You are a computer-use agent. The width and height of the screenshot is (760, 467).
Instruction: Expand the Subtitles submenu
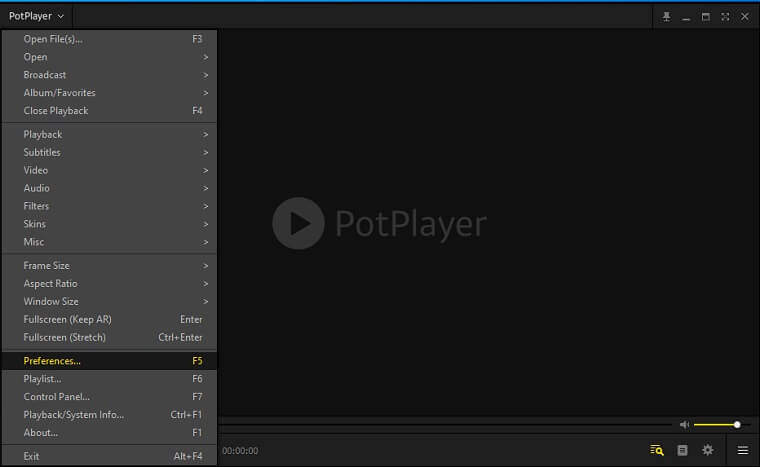(x=110, y=152)
